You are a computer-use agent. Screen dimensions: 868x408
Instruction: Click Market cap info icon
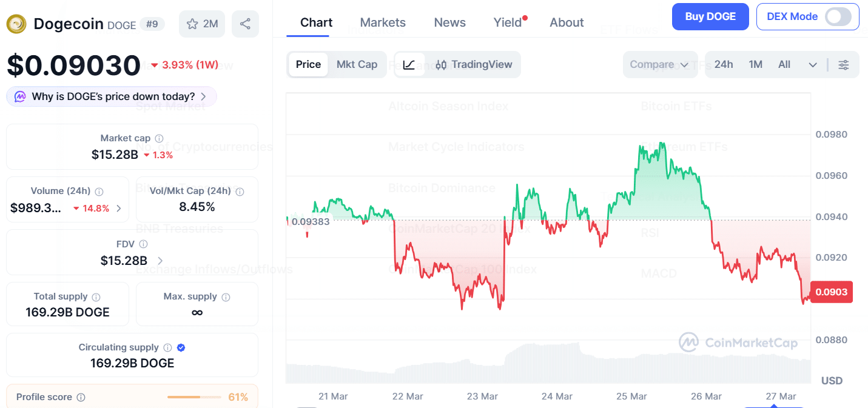pos(159,139)
